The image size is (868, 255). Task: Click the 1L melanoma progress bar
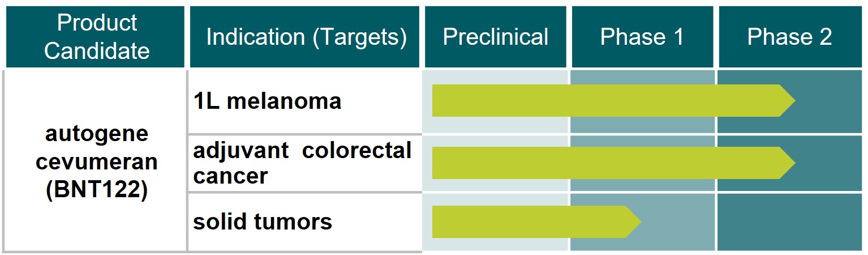[x=605, y=101]
